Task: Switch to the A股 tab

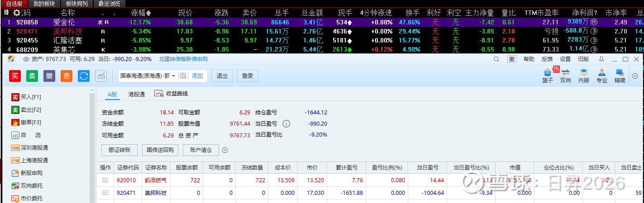Action: coord(112,94)
